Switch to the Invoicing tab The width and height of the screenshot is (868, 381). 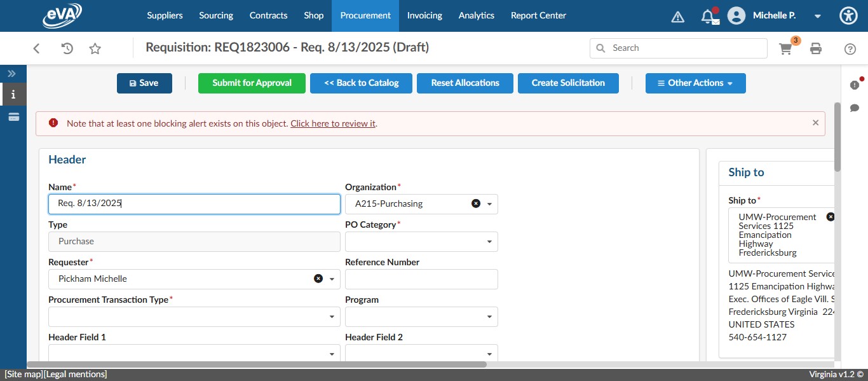(424, 15)
